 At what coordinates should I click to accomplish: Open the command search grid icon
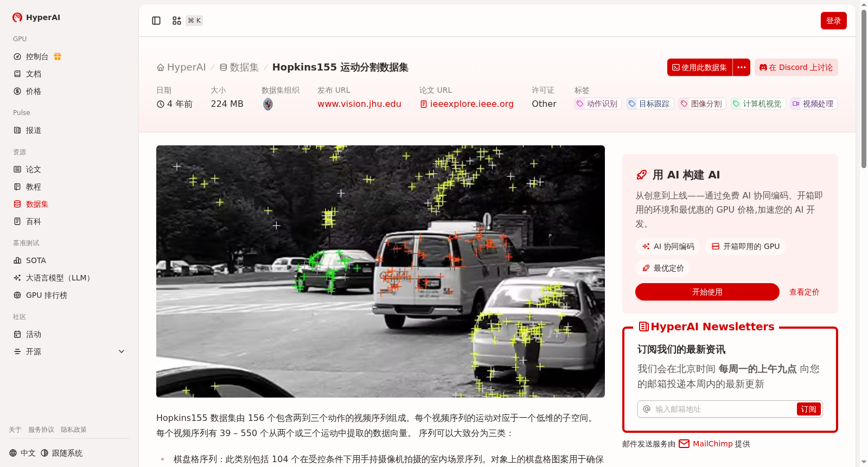(x=177, y=21)
